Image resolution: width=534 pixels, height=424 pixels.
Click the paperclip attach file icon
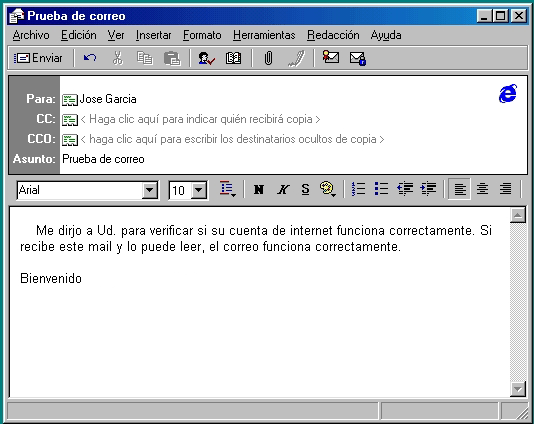[268, 58]
